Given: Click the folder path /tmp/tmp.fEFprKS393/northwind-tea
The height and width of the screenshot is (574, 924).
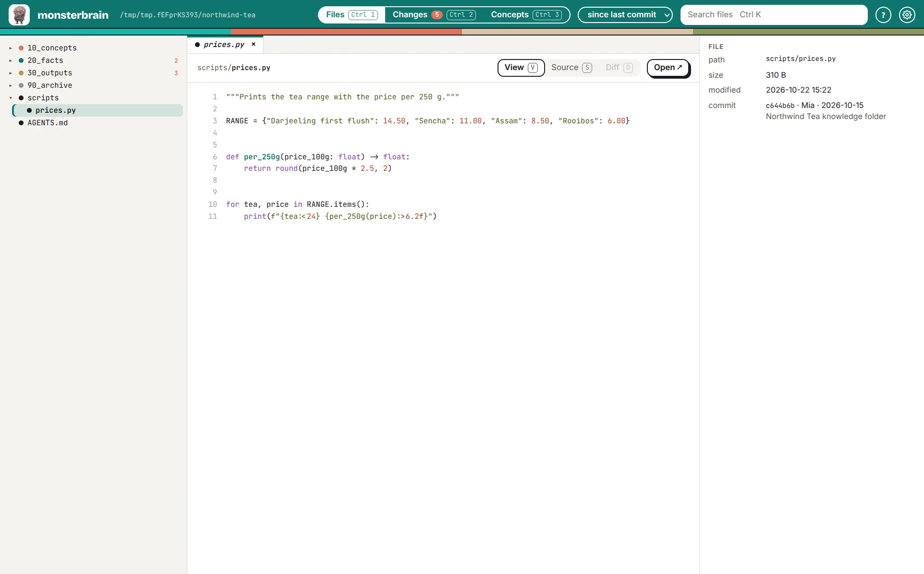Looking at the screenshot, I should (188, 15).
